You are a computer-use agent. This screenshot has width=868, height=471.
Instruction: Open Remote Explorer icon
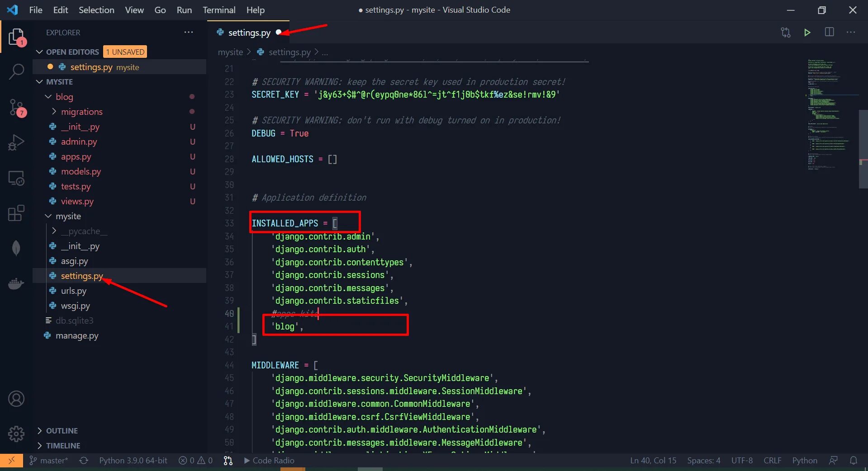(16, 178)
